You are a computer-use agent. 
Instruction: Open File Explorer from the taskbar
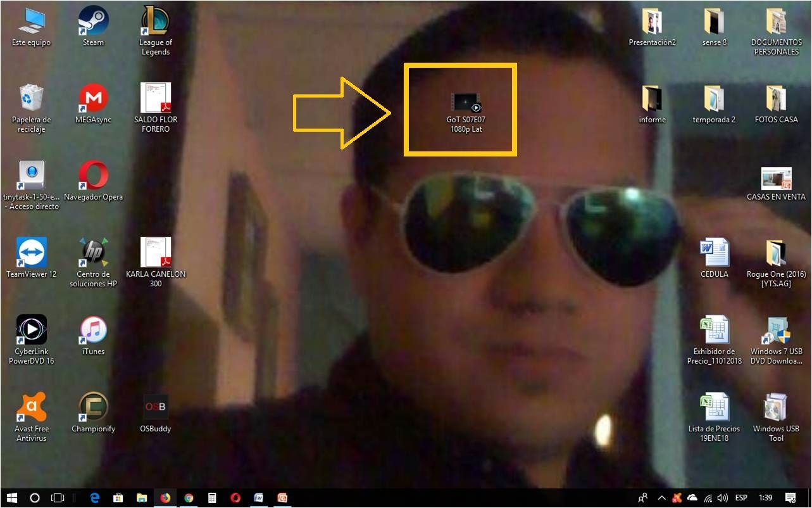(142, 498)
